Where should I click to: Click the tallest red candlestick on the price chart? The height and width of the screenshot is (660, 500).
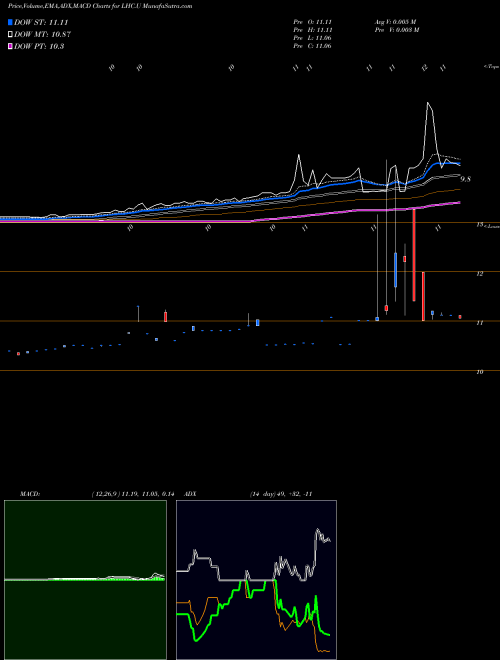tap(414, 255)
